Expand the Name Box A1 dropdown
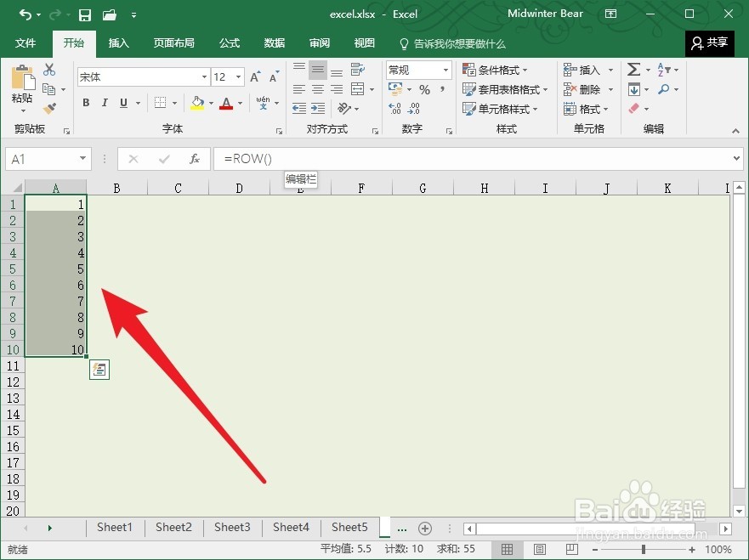 point(82,159)
